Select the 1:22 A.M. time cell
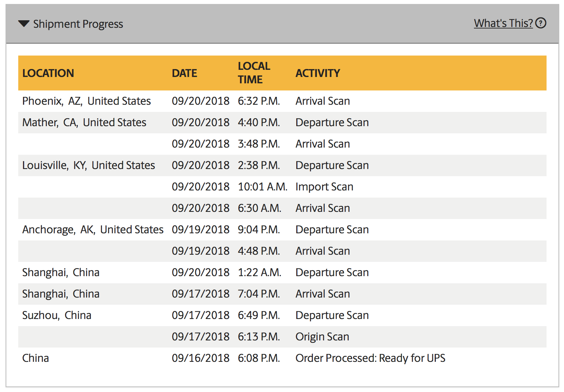Screen dimensions: 564x392 (259, 273)
